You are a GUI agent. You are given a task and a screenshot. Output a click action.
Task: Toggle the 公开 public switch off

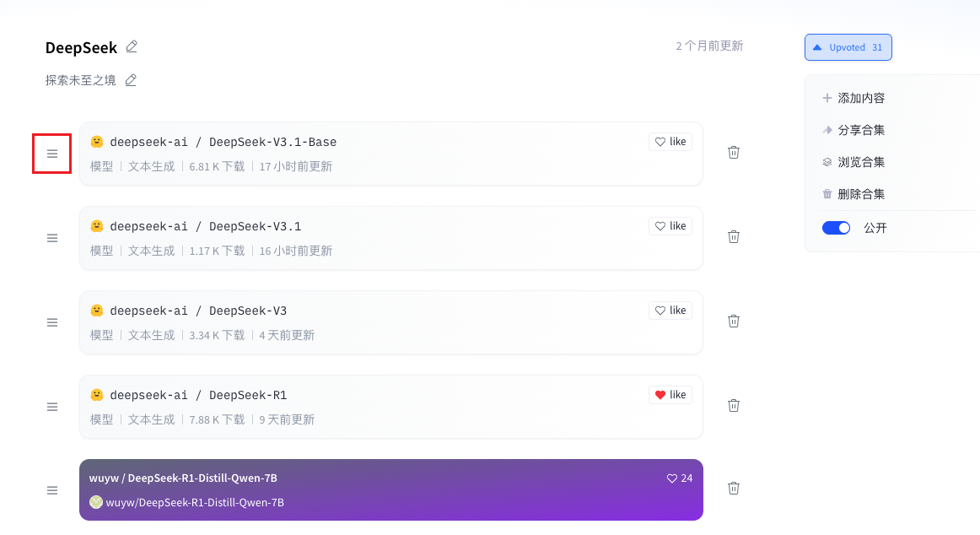[836, 228]
